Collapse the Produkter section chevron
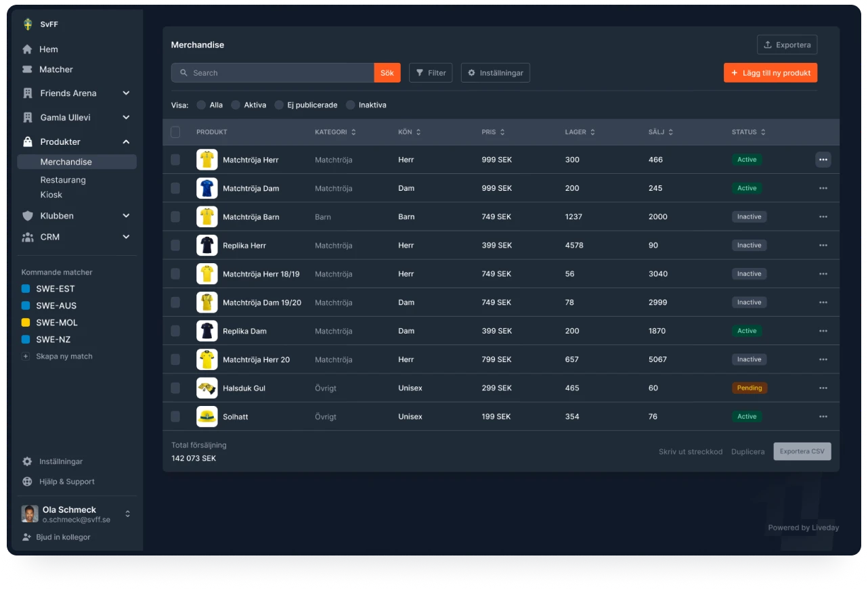The width and height of the screenshot is (868, 590). click(x=126, y=142)
